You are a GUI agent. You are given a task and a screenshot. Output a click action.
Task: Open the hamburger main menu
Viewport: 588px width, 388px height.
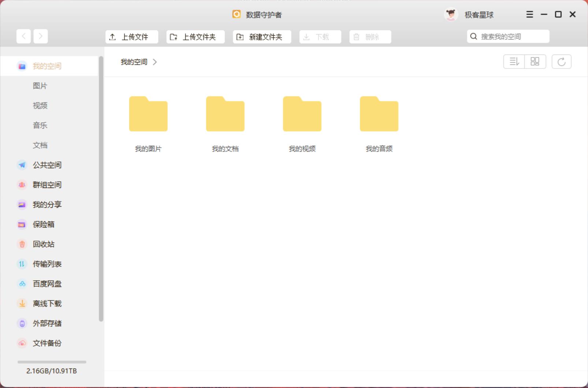tap(530, 15)
